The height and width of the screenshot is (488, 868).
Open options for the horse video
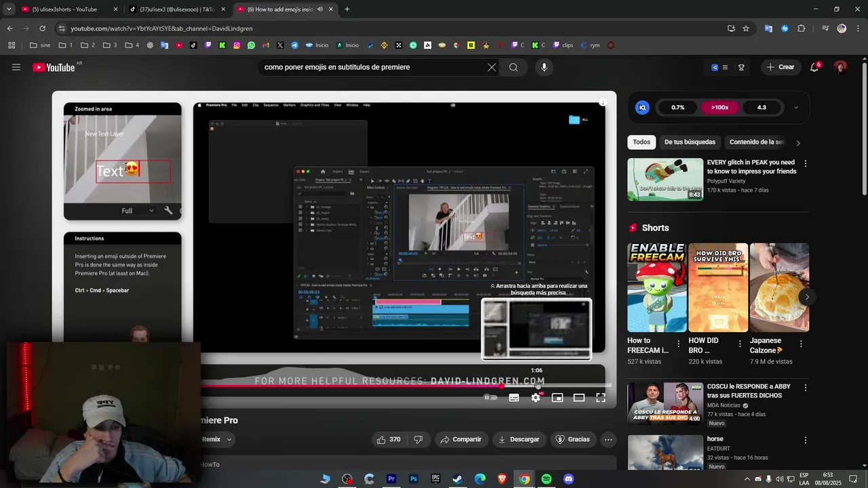click(806, 440)
